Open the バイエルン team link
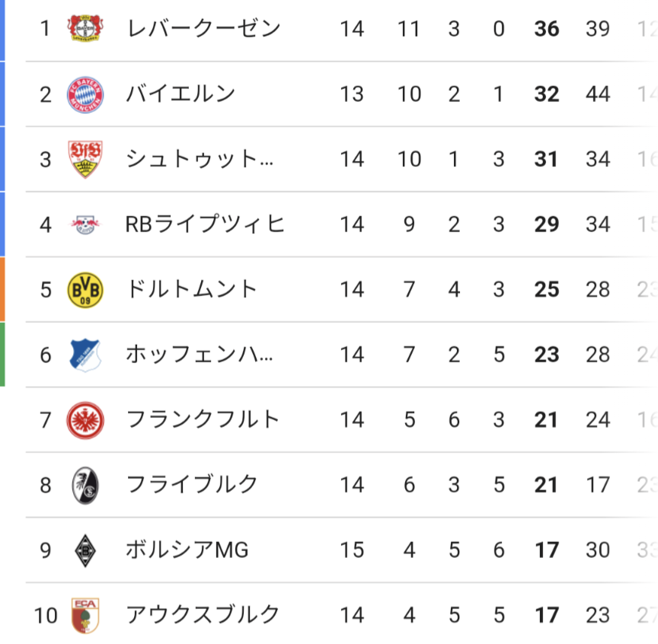 180,94
